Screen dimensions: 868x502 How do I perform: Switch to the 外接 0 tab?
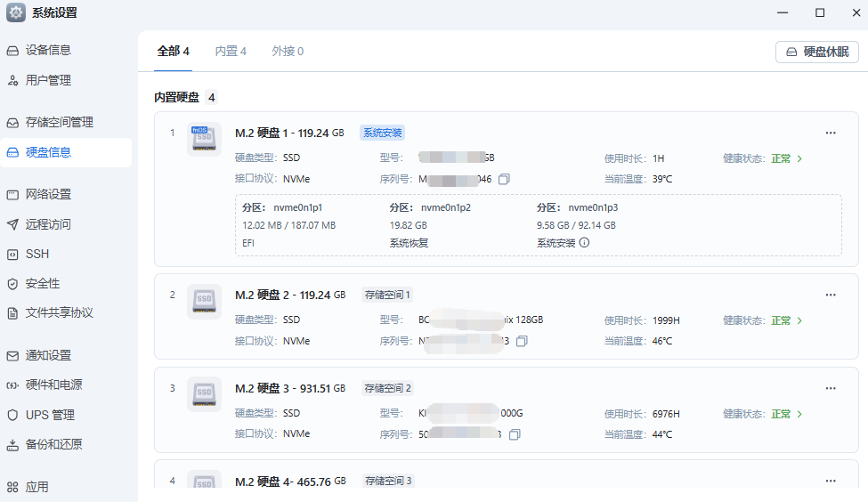pyautogui.click(x=288, y=52)
